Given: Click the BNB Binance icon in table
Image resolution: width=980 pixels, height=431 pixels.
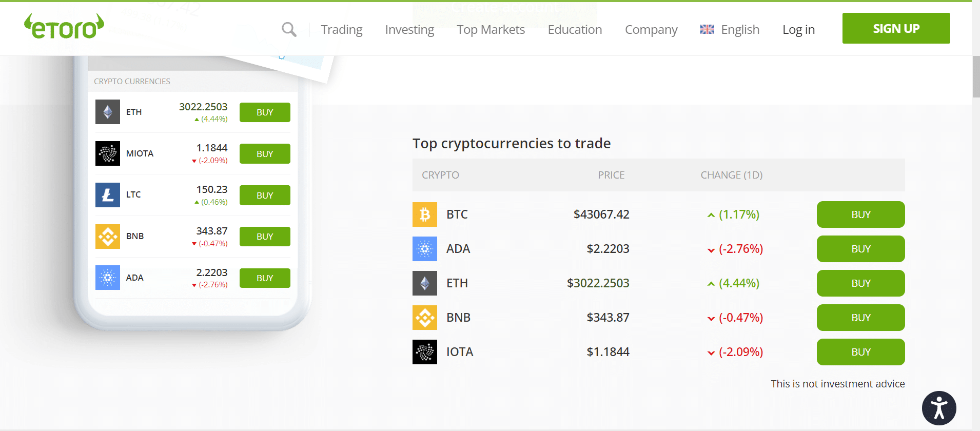Looking at the screenshot, I should [425, 318].
